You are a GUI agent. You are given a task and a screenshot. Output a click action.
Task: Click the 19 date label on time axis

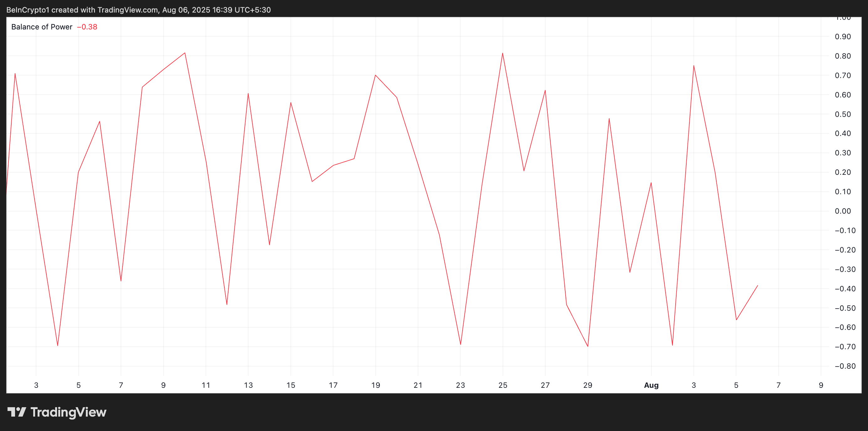point(375,385)
